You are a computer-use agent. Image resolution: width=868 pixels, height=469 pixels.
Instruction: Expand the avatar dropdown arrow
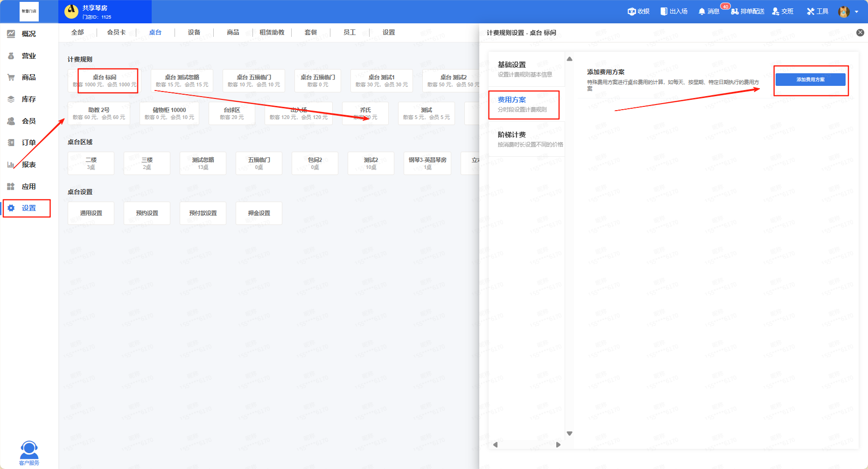pyautogui.click(x=856, y=12)
